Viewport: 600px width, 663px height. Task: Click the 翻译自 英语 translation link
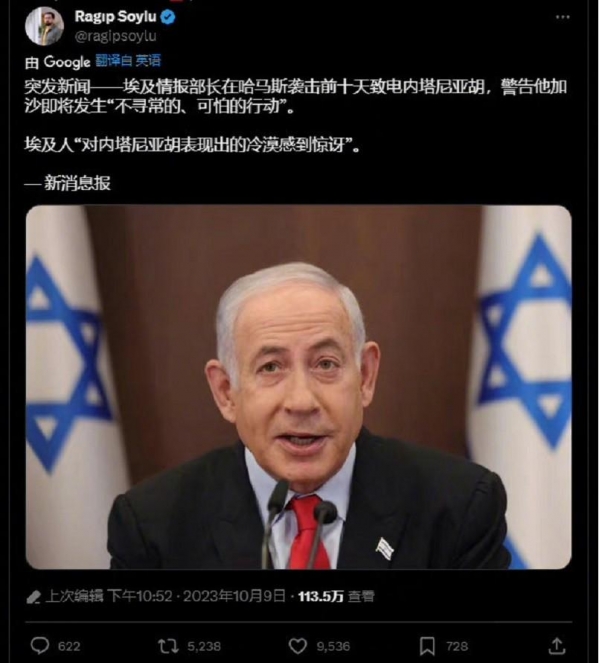coord(128,60)
